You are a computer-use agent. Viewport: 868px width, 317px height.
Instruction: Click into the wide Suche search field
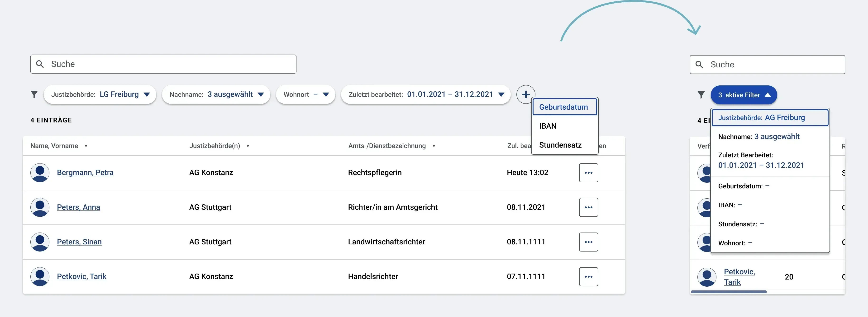[163, 64]
